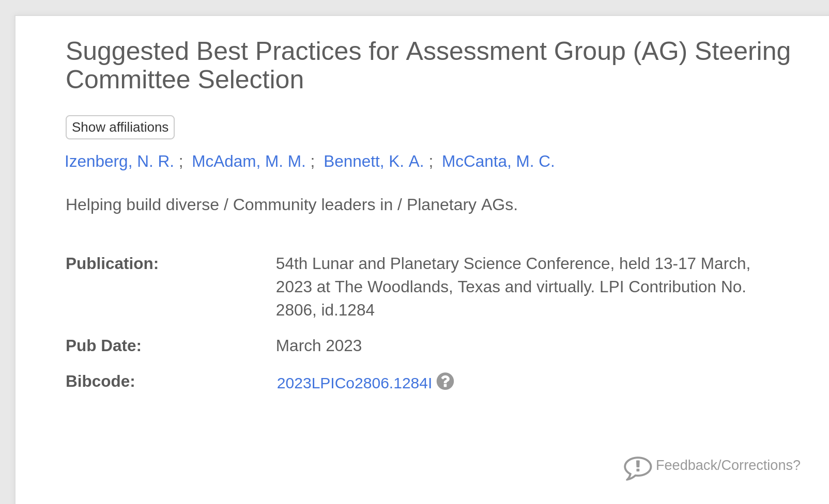829x504 pixels.
Task: Open author link McAdam, M. M.
Action: [x=249, y=162]
